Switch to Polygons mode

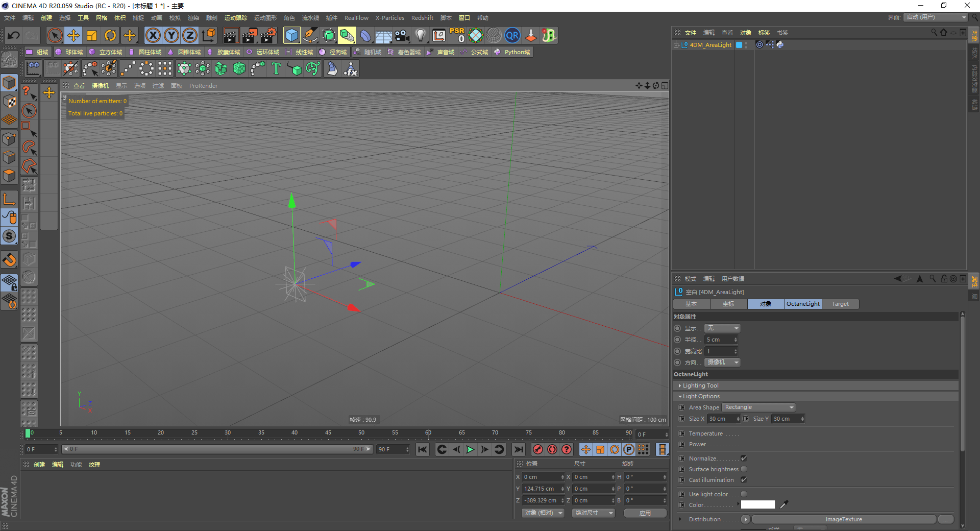pyautogui.click(x=9, y=176)
